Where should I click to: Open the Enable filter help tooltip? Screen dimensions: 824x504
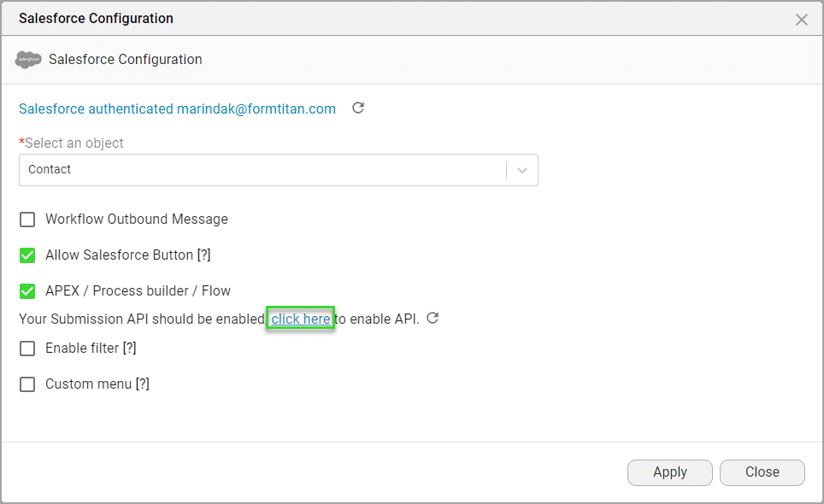click(x=129, y=349)
